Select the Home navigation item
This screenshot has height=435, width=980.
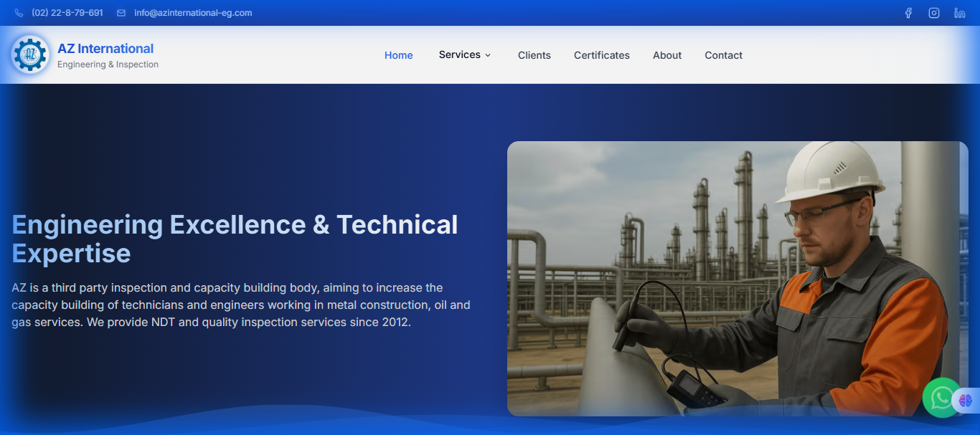(x=398, y=54)
